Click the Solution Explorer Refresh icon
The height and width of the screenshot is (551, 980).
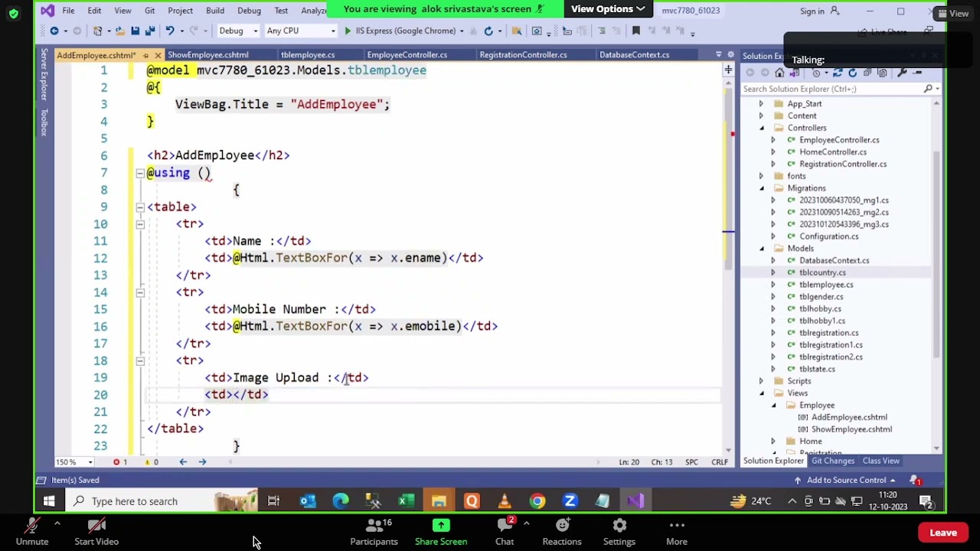852,73
